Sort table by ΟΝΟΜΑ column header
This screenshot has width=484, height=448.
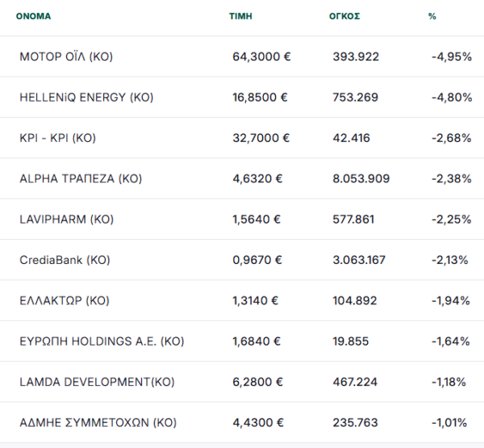click(33, 16)
